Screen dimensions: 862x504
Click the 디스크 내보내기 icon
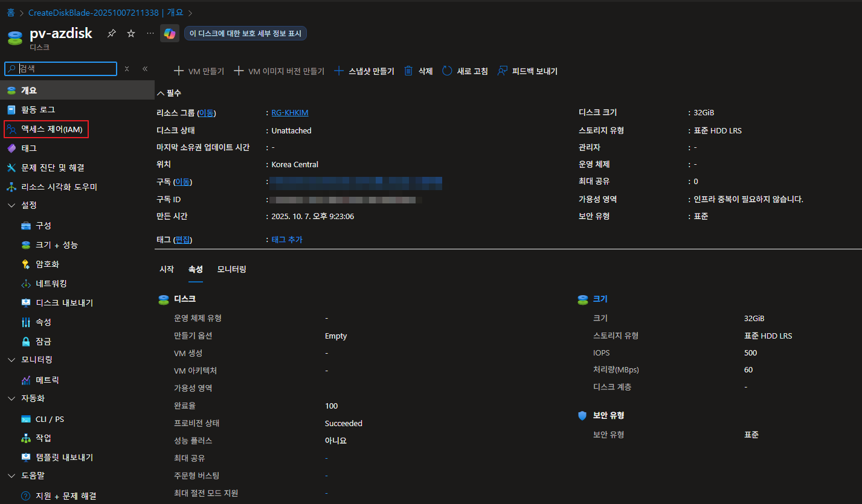(26, 303)
